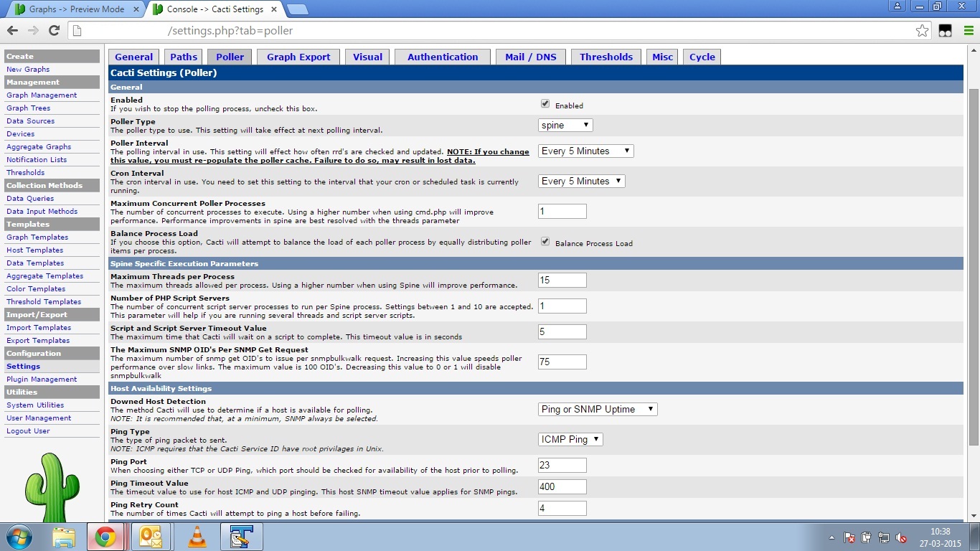
Task: Click Data Queries in sidebar
Action: coord(30,199)
